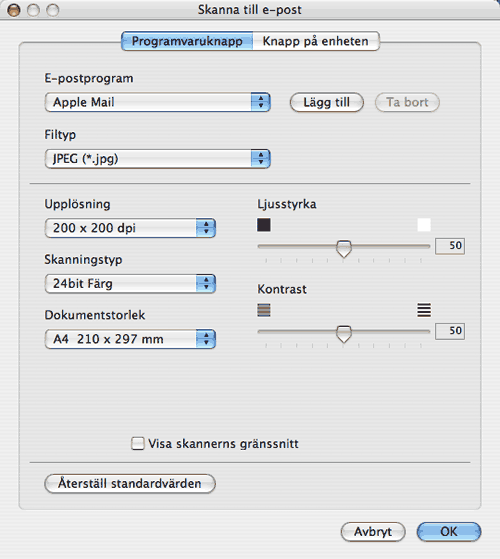Enable Visa skannerns gränssnitt checkbox

point(138,443)
